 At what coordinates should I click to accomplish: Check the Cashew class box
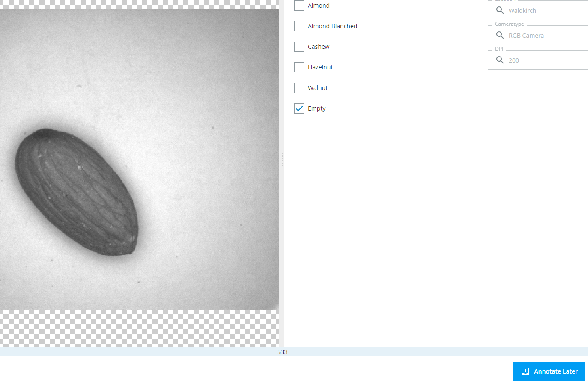(x=299, y=47)
